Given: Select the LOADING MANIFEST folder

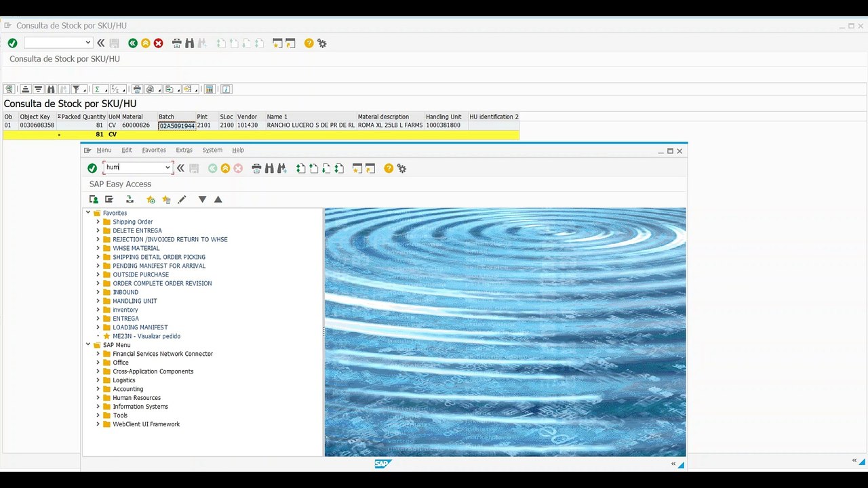Looking at the screenshot, I should [140, 327].
